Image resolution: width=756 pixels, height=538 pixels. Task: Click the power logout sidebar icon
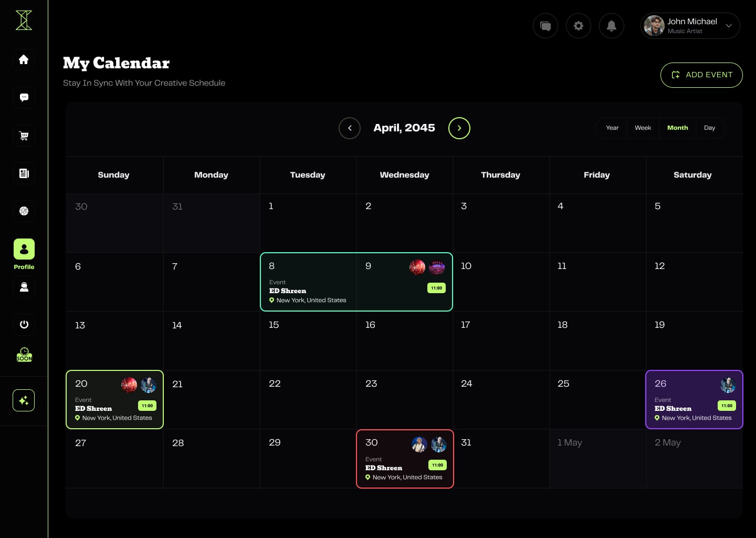pyautogui.click(x=24, y=324)
